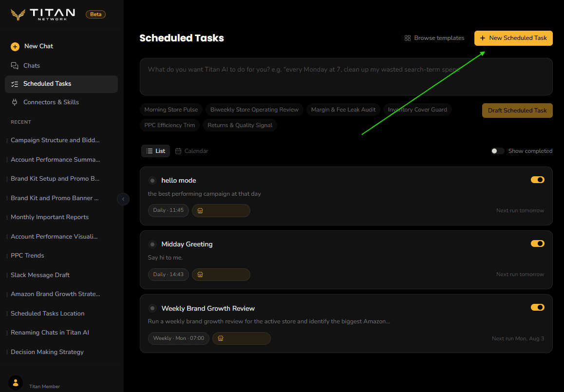The height and width of the screenshot is (392, 564).
Task: Click the Connectors & Skills plug icon
Action: [15, 102]
